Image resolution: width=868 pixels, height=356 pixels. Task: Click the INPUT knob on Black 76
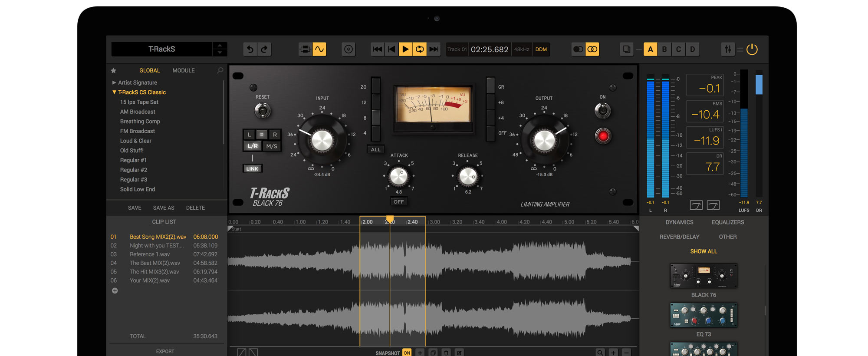[322, 141]
